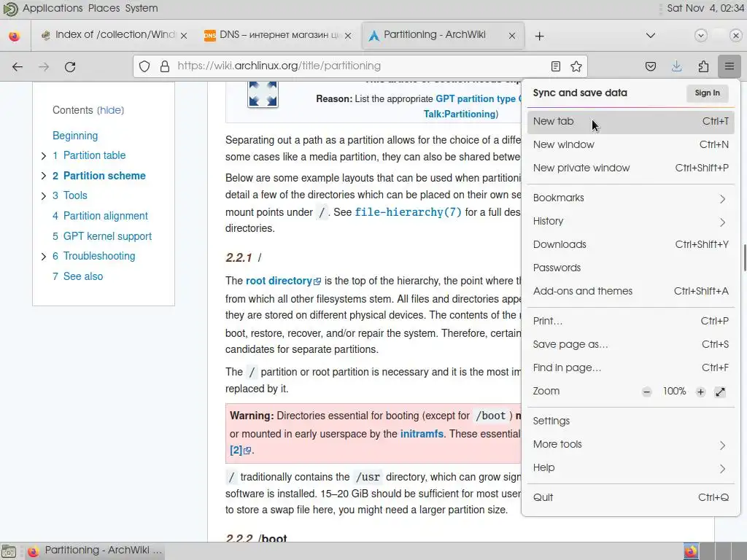Viewport: 747px width, 560px height.
Task: Reset zoom by clicking 100%
Action: [674, 392]
